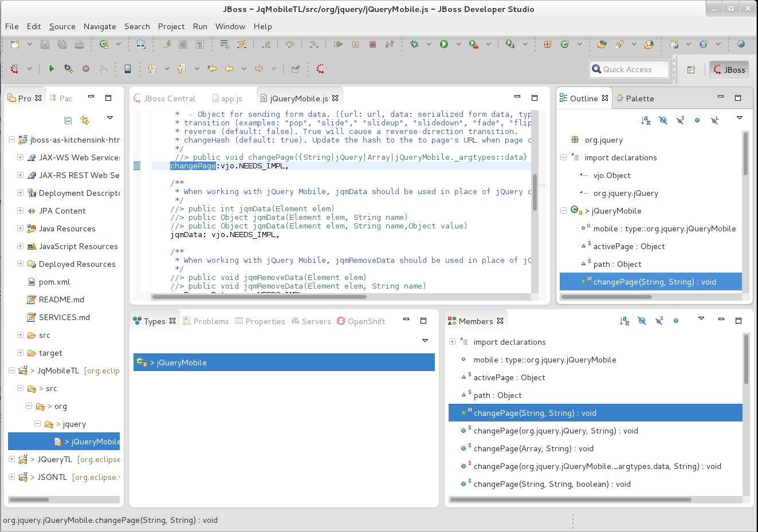Click the Next Annotation icon
Screen dimensions: 758x532
coord(151,69)
